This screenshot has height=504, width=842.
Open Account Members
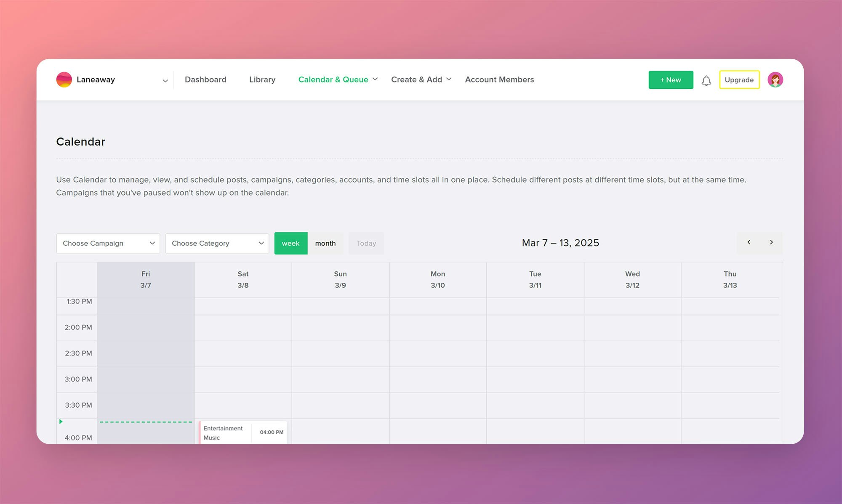[x=499, y=80]
